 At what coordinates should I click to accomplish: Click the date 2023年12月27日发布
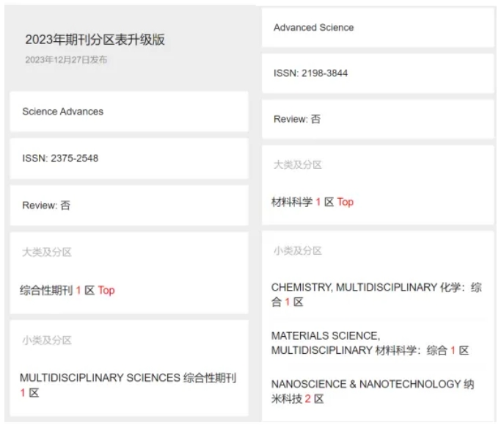[66, 59]
